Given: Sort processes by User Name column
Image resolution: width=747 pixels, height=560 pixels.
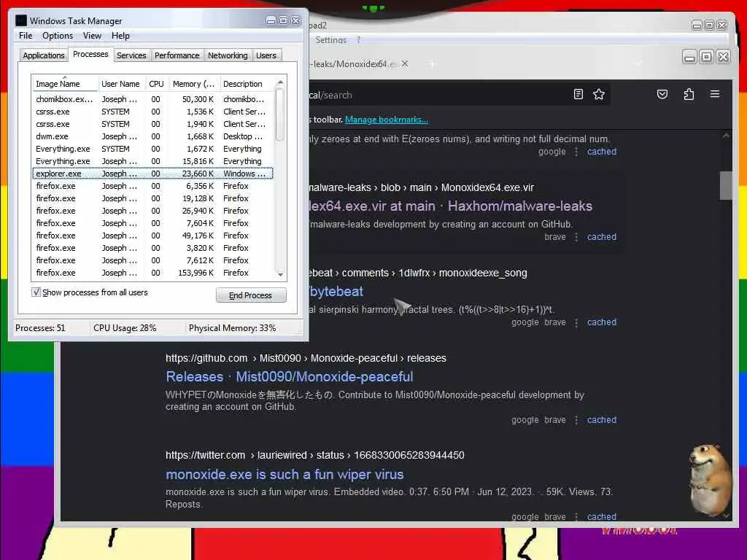Looking at the screenshot, I should coord(121,84).
